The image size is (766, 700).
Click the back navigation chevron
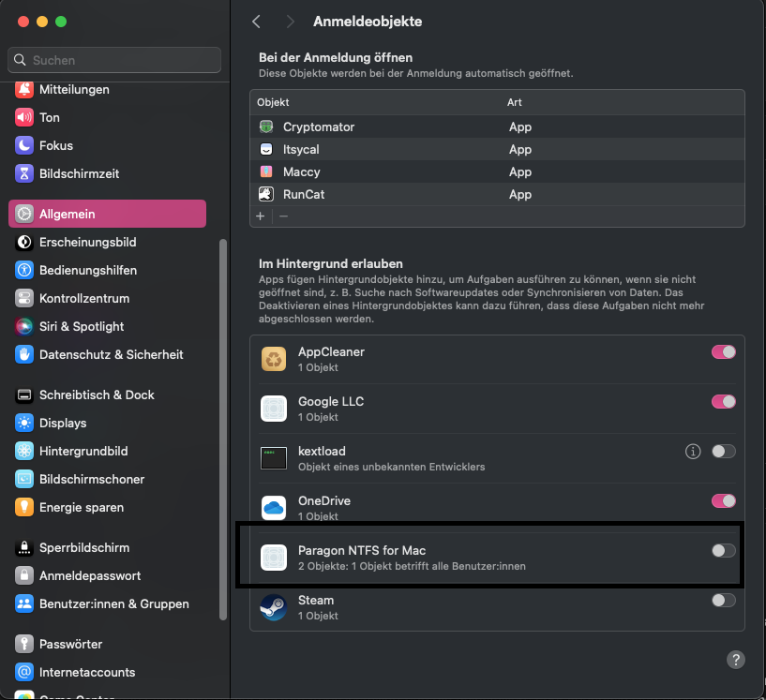coord(257,21)
